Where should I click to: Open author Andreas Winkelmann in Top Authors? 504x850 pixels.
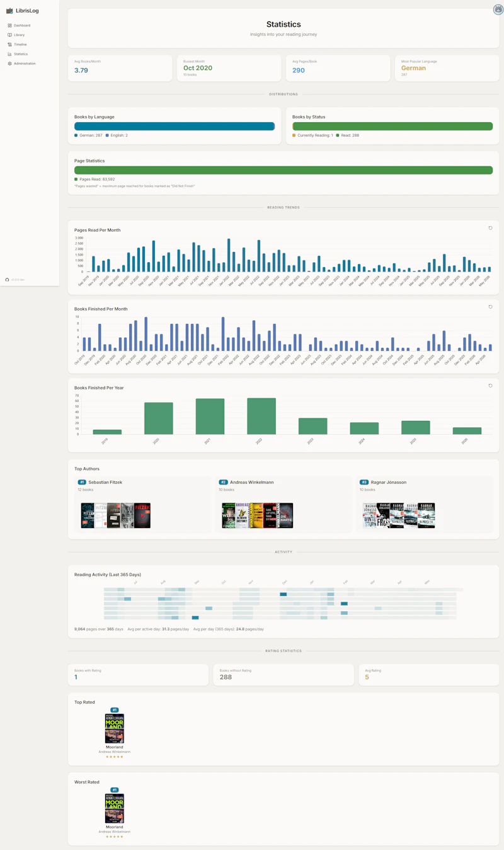coord(252,482)
